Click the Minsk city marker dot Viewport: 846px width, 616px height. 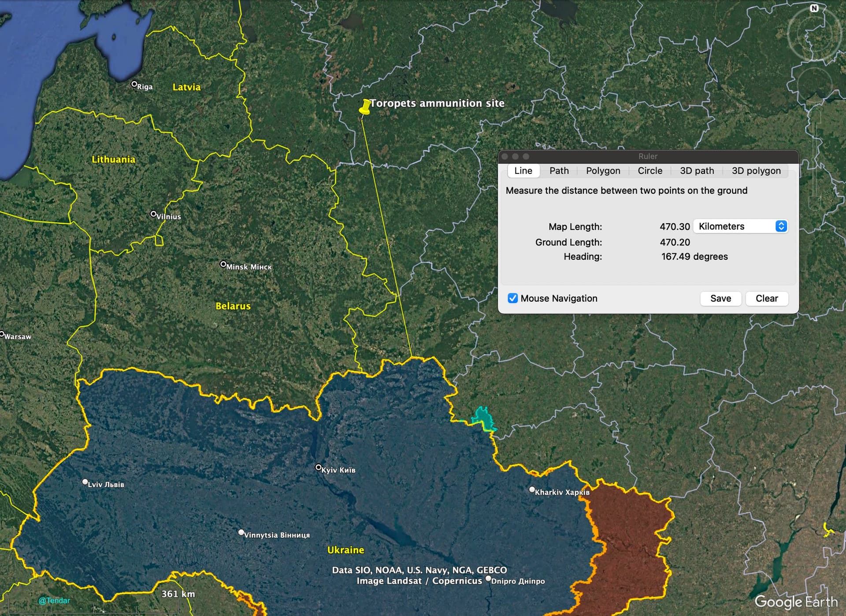(x=223, y=264)
